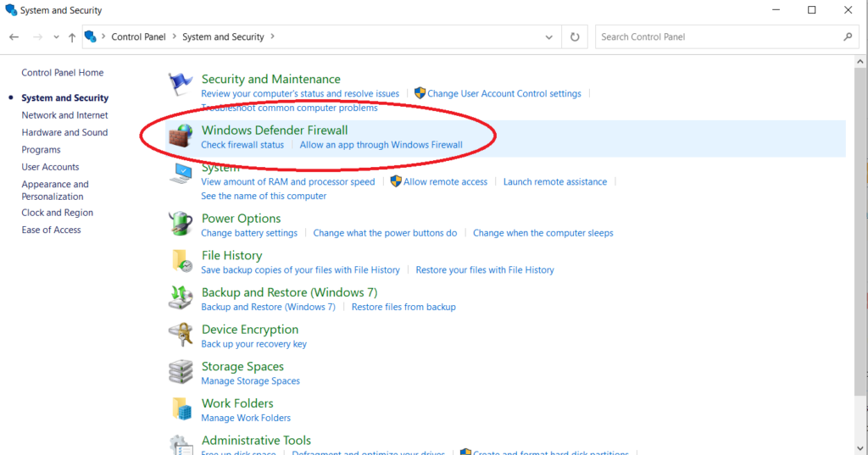The width and height of the screenshot is (868, 455).
Task: Go up one level with the up arrow
Action: (x=72, y=37)
